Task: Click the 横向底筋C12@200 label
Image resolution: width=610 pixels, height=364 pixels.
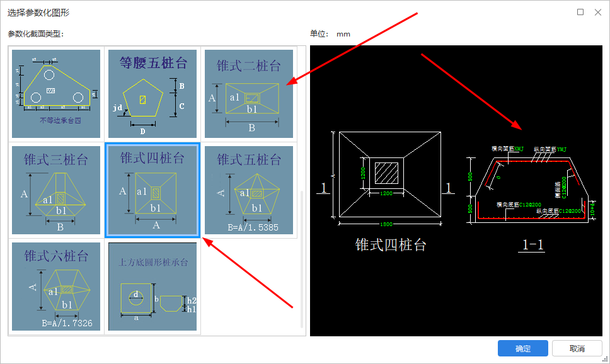Action: point(519,205)
